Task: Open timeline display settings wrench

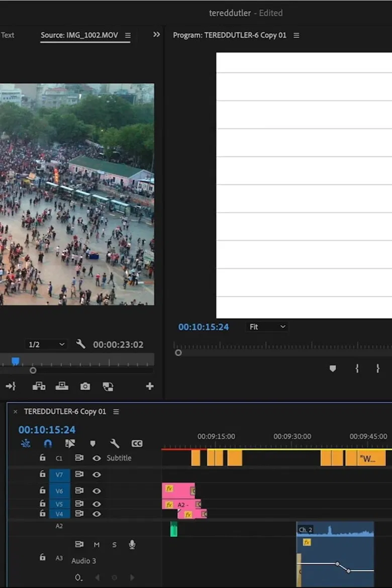Action: coord(115,444)
